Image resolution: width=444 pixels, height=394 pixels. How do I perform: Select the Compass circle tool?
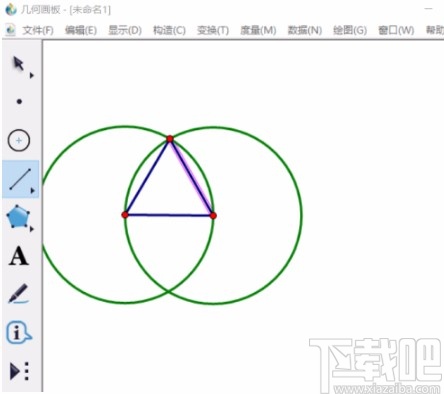pos(19,140)
